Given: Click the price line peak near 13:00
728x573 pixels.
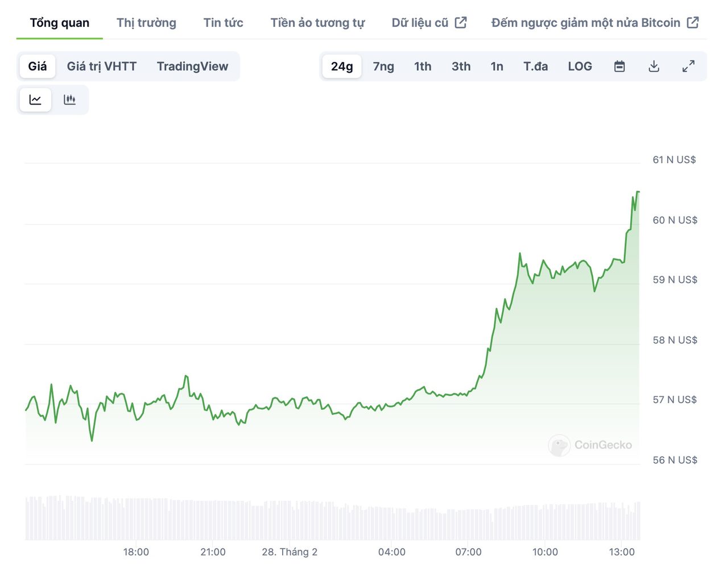Looking at the screenshot, I should tap(638, 192).
